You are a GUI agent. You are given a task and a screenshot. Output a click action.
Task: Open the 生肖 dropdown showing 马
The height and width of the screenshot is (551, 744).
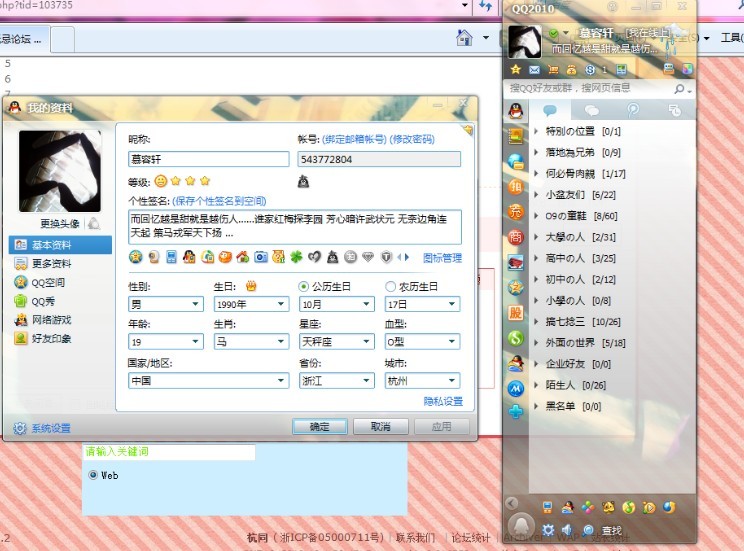tap(251, 342)
